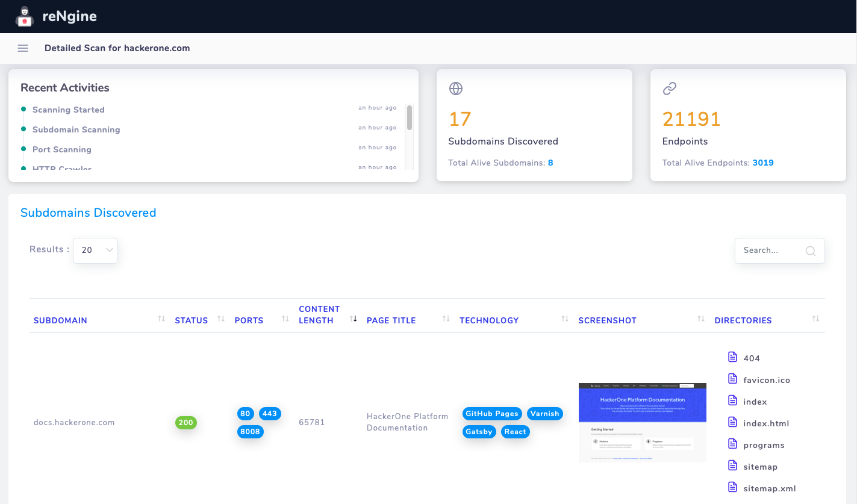Click the sitemap.xml directory name
This screenshot has height=504, width=857.
point(770,488)
